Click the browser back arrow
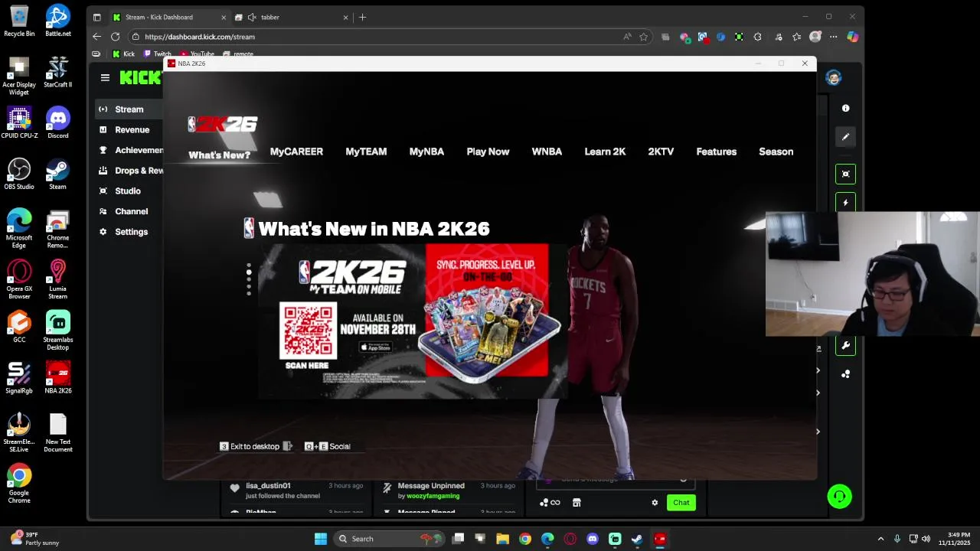 (96, 37)
